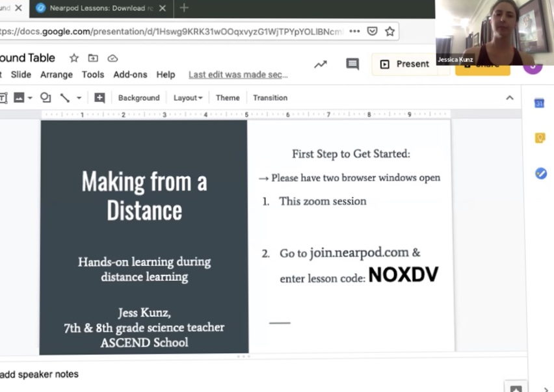Open the image insert dropdown arrow
This screenshot has width=554, height=392.
[30, 98]
